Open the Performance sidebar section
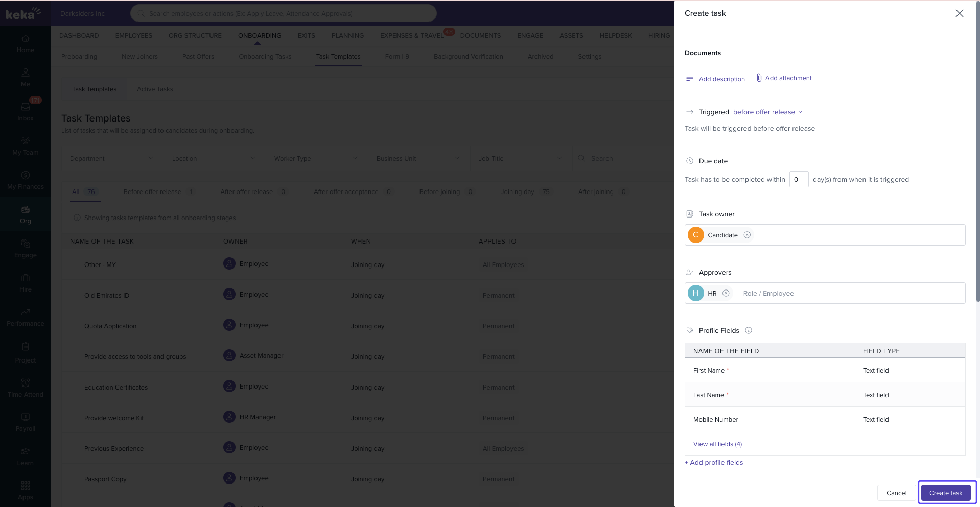This screenshot has height=507, width=980. [26, 317]
